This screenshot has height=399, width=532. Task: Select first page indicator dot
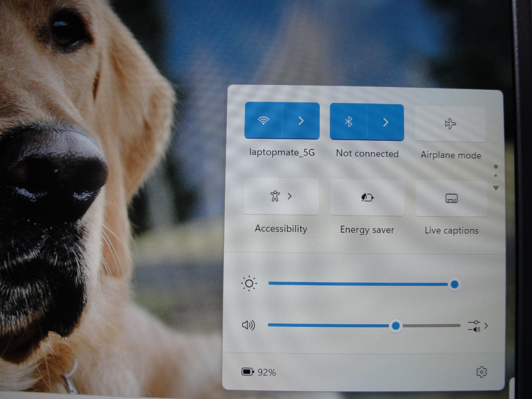tap(496, 167)
